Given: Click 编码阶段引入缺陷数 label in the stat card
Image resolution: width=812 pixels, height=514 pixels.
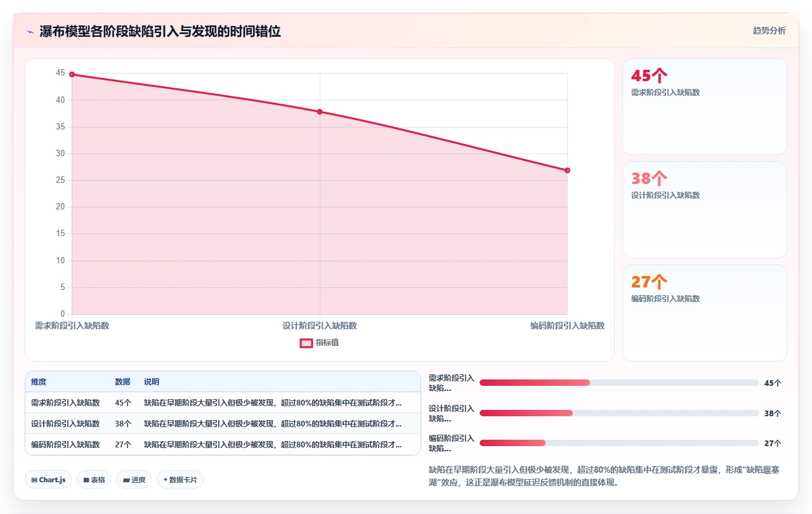Looking at the screenshot, I should (x=665, y=299).
